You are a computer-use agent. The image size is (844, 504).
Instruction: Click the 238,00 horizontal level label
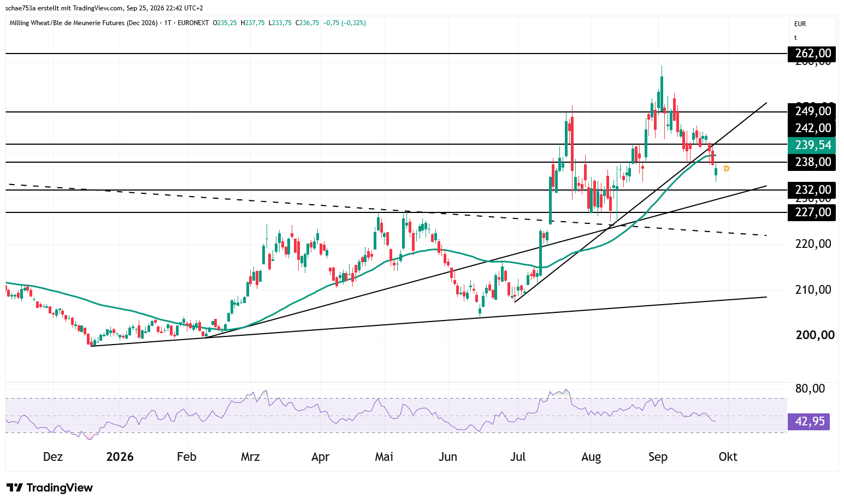tap(812, 162)
